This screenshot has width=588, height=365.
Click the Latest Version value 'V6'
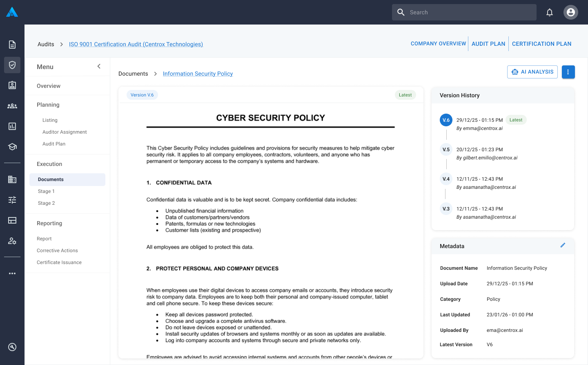tap(490, 345)
